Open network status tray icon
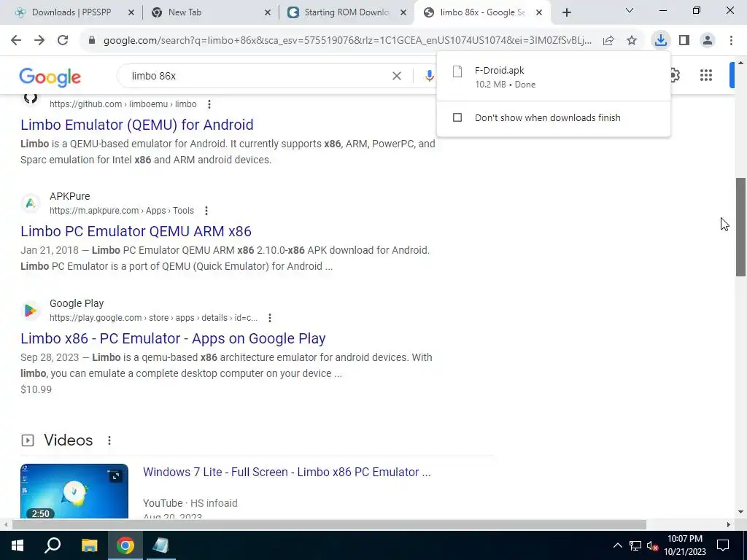Screen dimensions: 747x560 pos(635,545)
